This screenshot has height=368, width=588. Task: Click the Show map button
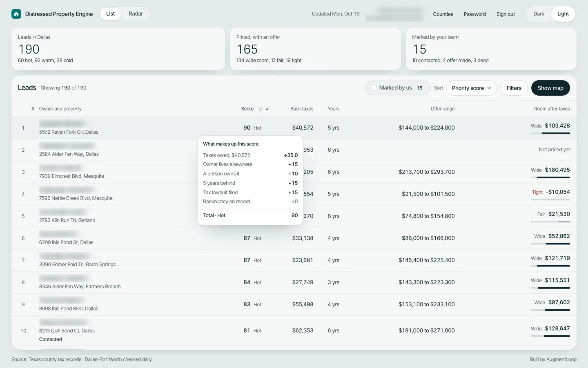550,88
